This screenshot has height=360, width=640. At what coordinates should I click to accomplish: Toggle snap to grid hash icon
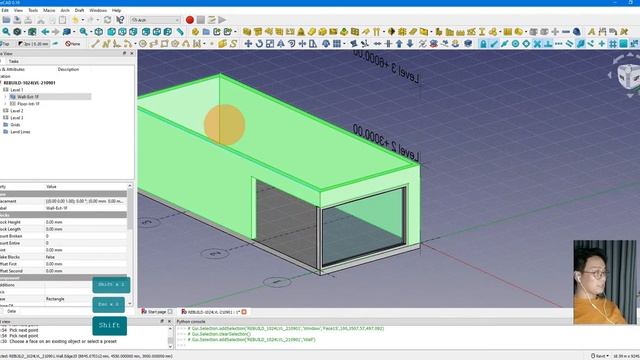coord(613,43)
